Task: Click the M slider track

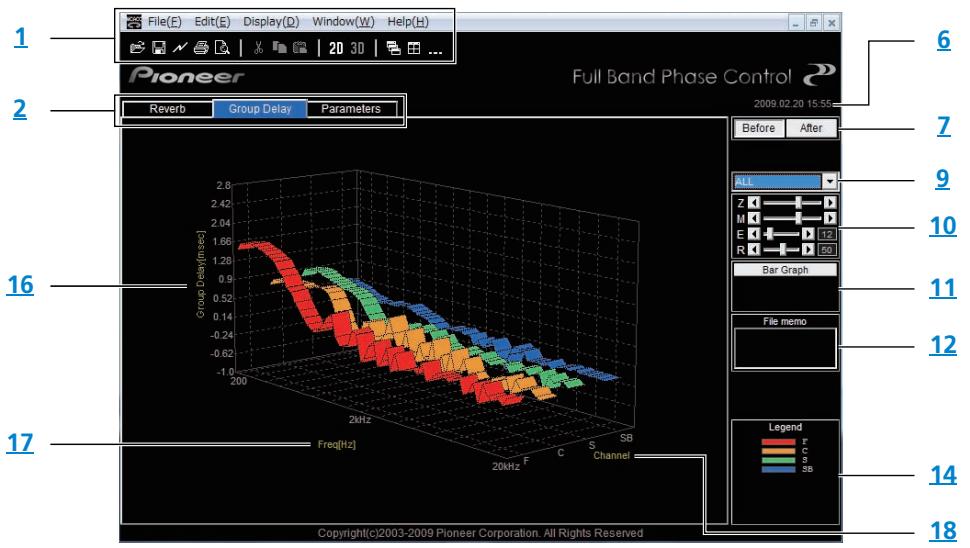Action: pos(792,218)
